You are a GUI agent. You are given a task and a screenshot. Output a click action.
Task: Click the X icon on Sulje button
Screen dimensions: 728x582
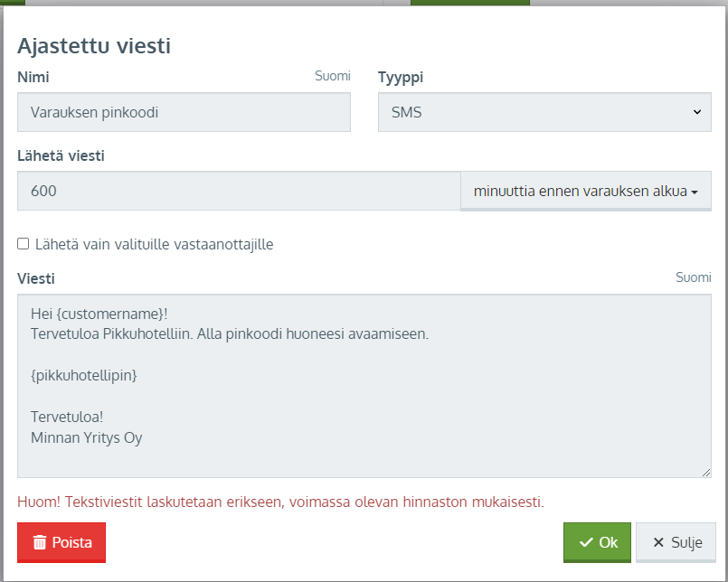click(658, 542)
